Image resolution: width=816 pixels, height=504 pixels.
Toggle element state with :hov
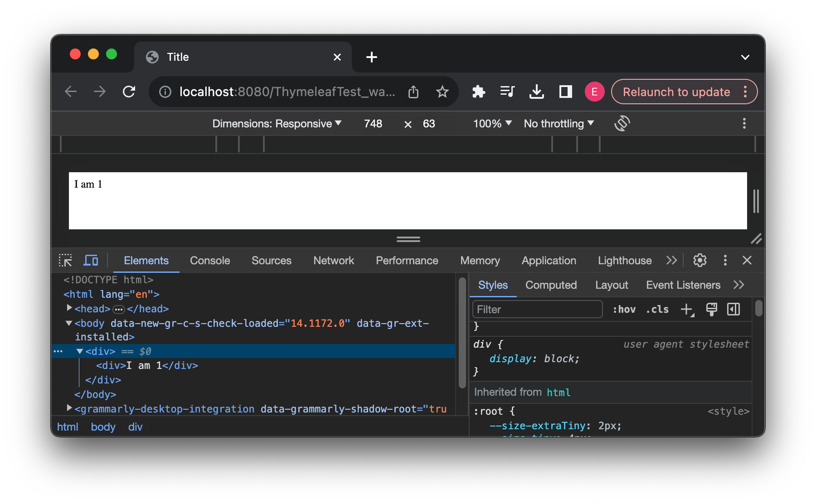click(624, 309)
